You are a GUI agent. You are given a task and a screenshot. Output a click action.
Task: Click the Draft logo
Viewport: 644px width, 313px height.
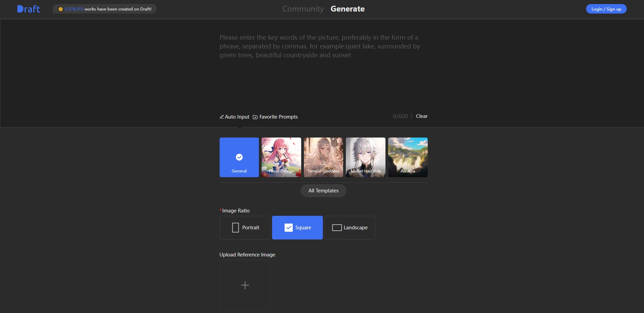click(28, 9)
